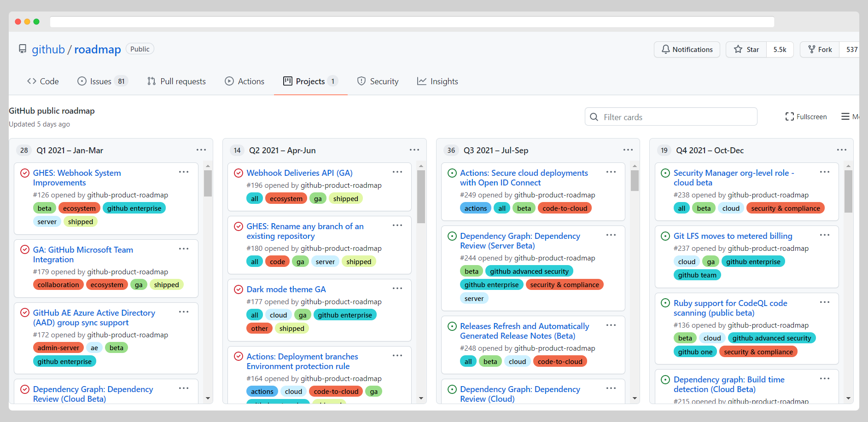Screen dimensions: 868x422
Task: Open Q3 2021 – Jul-Sep column menu
Action: point(628,150)
